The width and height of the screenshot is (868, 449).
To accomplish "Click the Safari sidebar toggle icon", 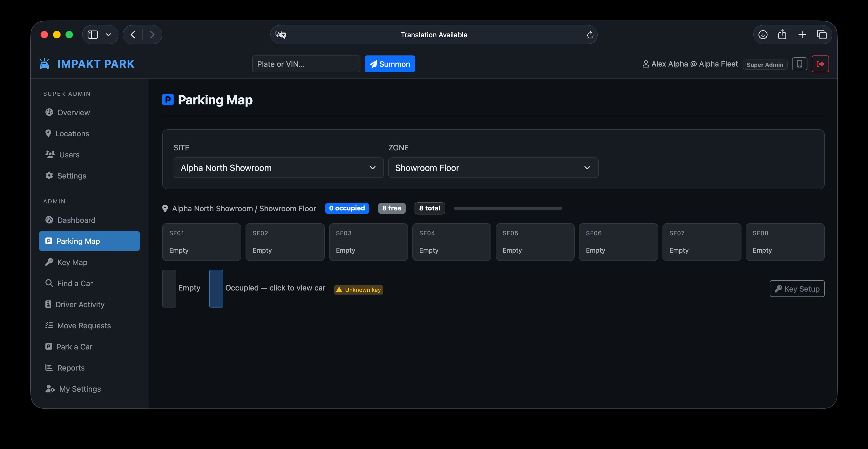I will (93, 35).
